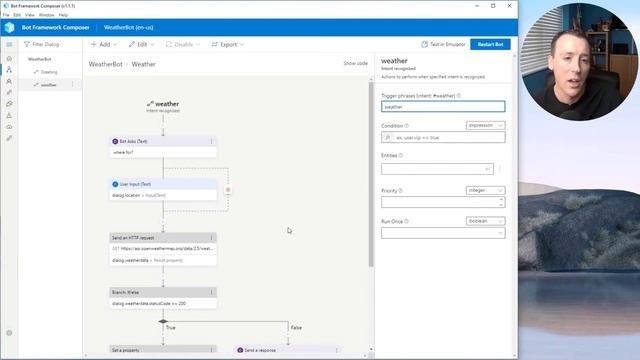This screenshot has height=360, width=640.
Task: Select the weather trigger in the dialog tree
Action: [48, 84]
